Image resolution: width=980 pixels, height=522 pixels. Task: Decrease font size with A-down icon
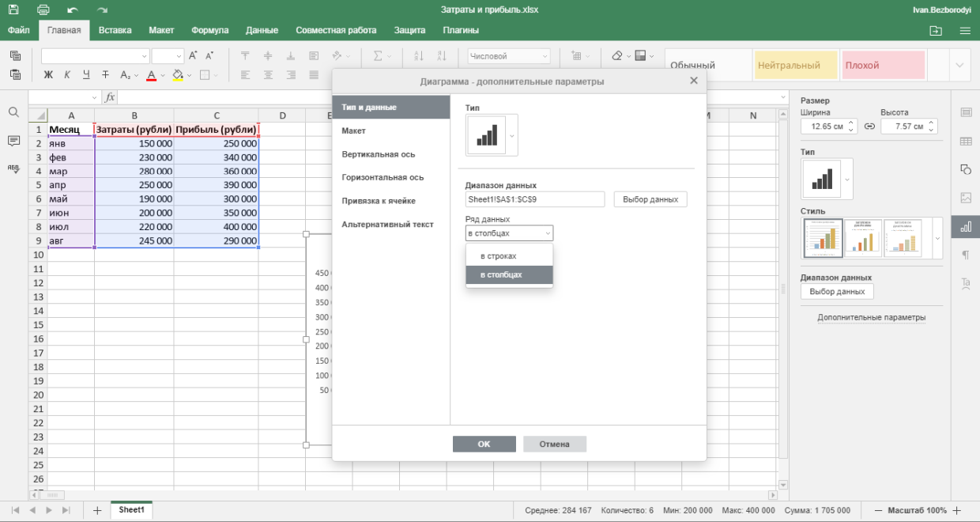(x=209, y=56)
